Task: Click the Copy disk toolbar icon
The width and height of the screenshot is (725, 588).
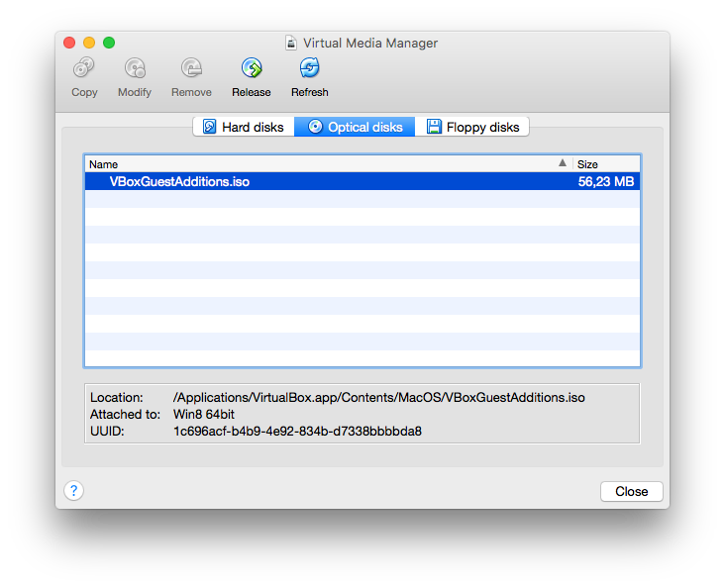Action: [84, 68]
